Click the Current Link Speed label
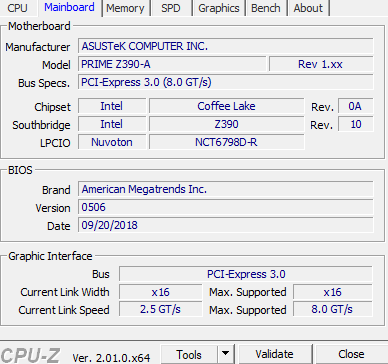The width and height of the screenshot is (388, 364). (64, 310)
